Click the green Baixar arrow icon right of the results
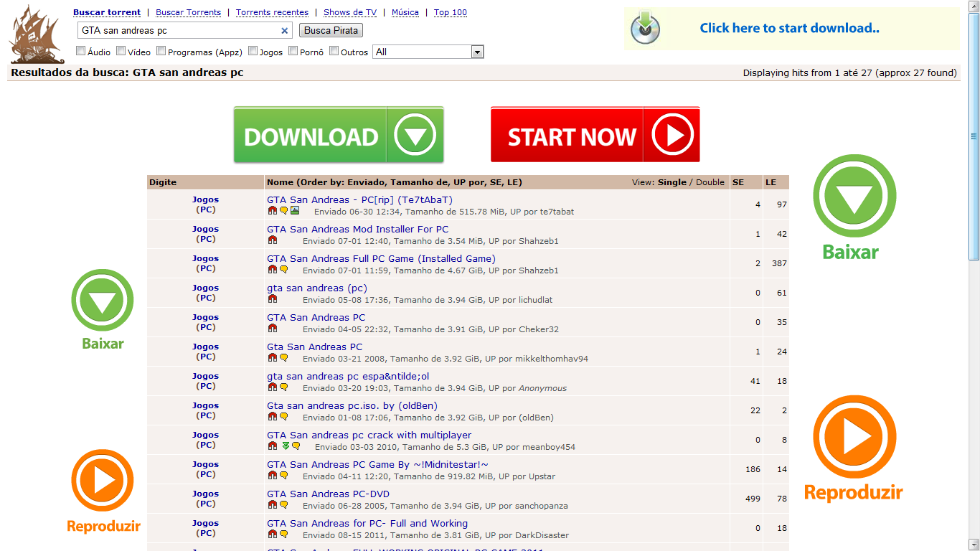This screenshot has width=980, height=551. 854,196
